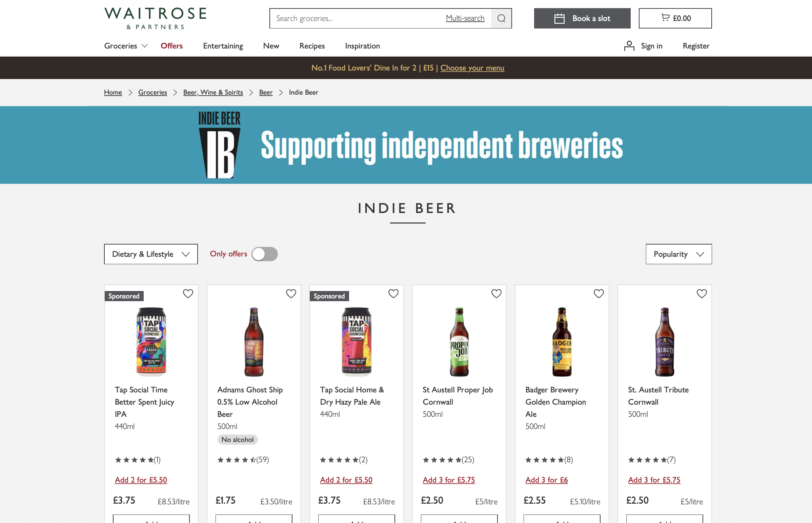812x523 pixels.
Task: Open the Proper Job bottle thumbnail
Action: tap(459, 342)
